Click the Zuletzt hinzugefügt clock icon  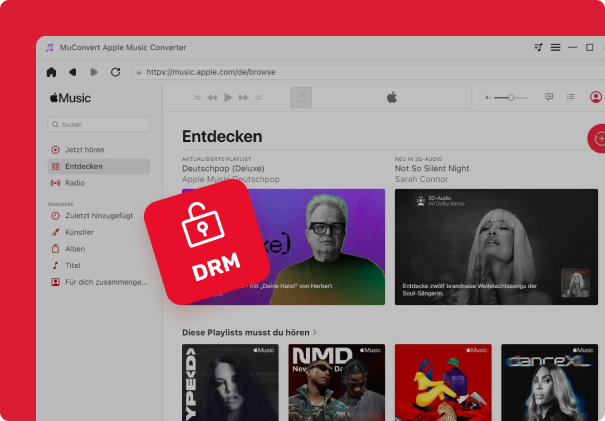56,216
